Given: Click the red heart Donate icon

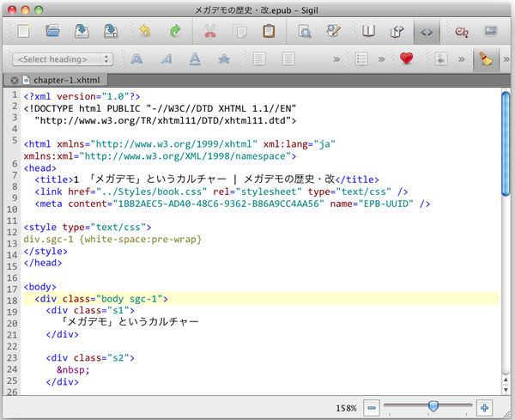Looking at the screenshot, I should click(407, 59).
